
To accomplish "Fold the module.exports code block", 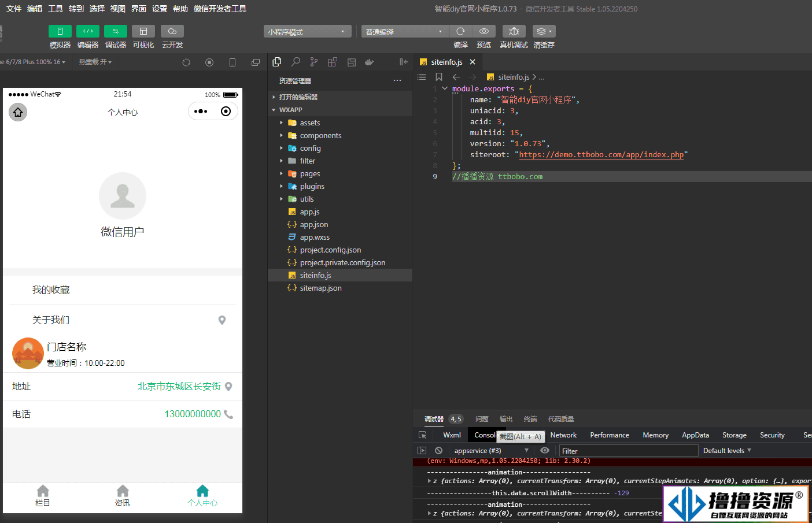I will point(445,88).
